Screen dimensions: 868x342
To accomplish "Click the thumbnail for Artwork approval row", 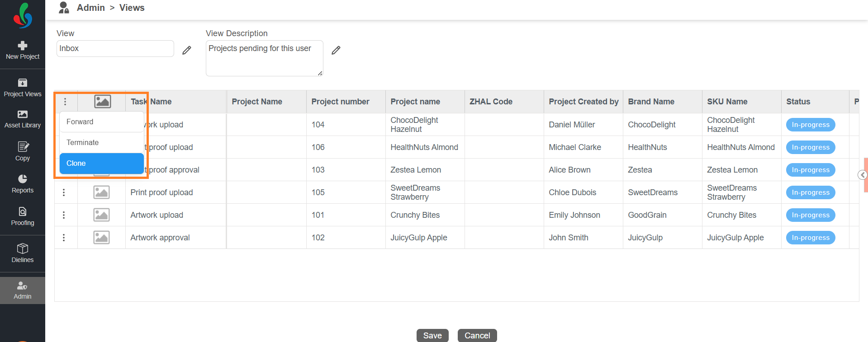I will (101, 238).
